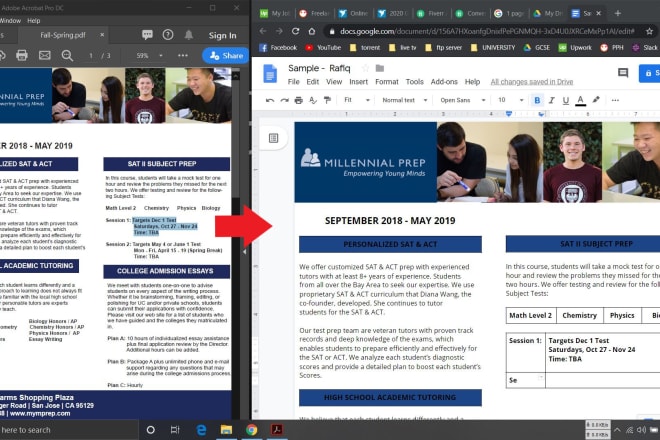Print the Google Docs document
Screen dimensions: 660x440
pos(298,100)
